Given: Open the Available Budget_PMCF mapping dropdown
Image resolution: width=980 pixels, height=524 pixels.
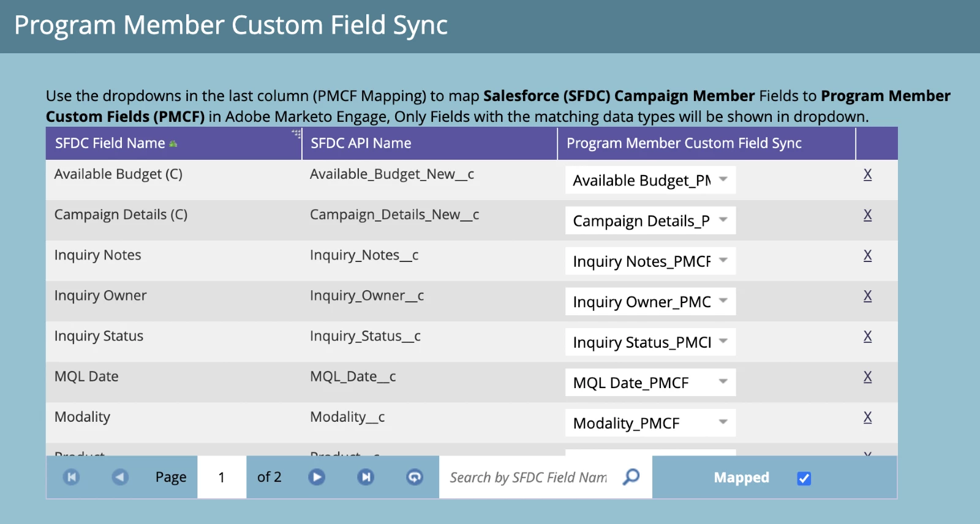Looking at the screenshot, I should tap(723, 180).
